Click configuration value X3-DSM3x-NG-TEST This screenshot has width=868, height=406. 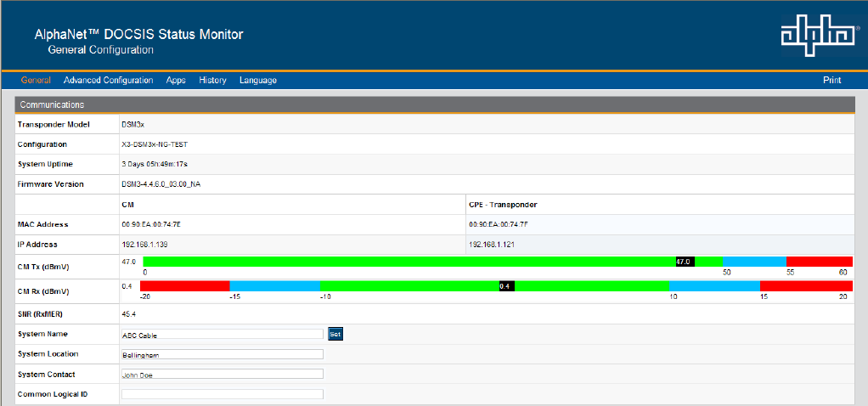coord(155,144)
